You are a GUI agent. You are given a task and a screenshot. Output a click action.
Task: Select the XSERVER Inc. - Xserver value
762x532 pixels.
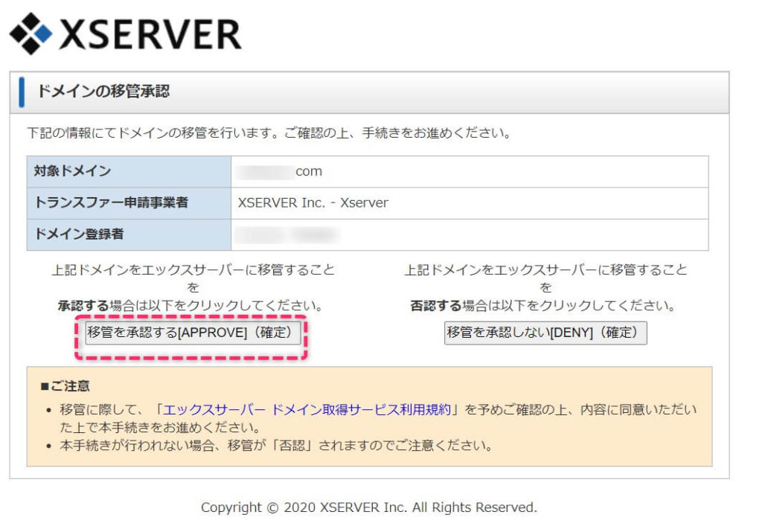click(x=313, y=202)
